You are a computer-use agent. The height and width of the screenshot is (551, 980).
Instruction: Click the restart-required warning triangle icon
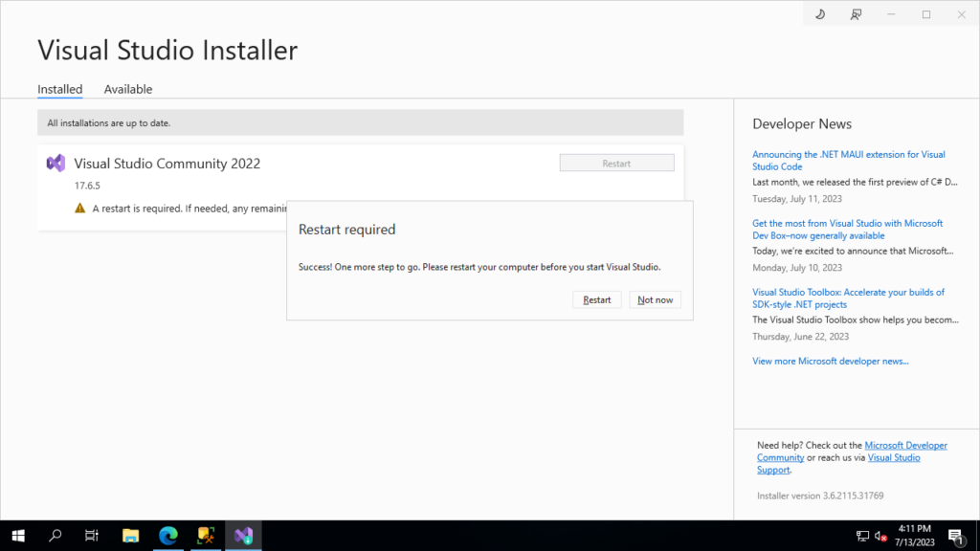pos(80,208)
